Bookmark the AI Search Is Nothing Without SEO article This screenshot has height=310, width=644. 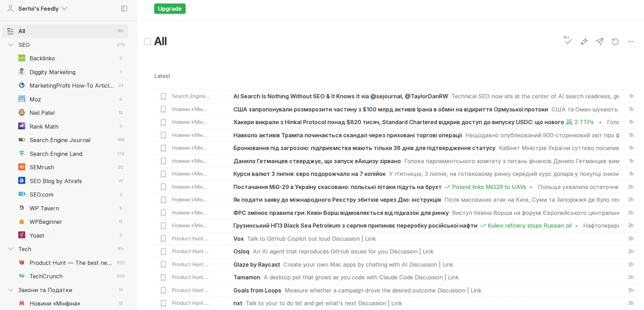tap(163, 96)
